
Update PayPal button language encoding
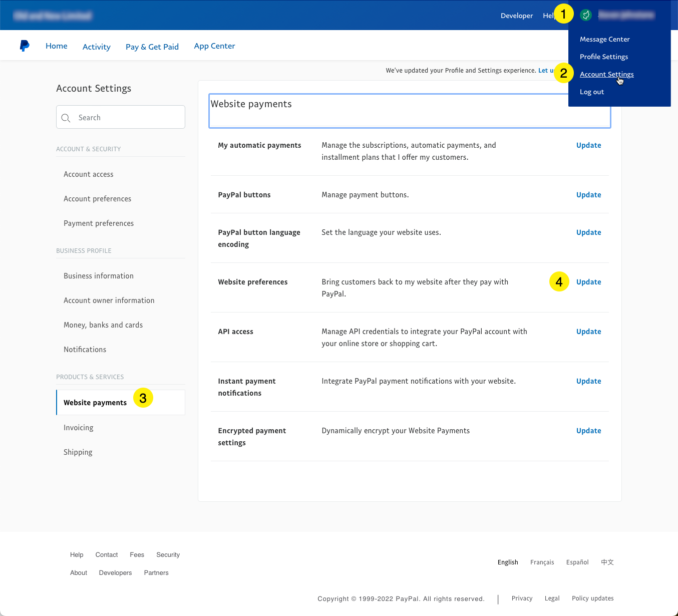pos(589,232)
